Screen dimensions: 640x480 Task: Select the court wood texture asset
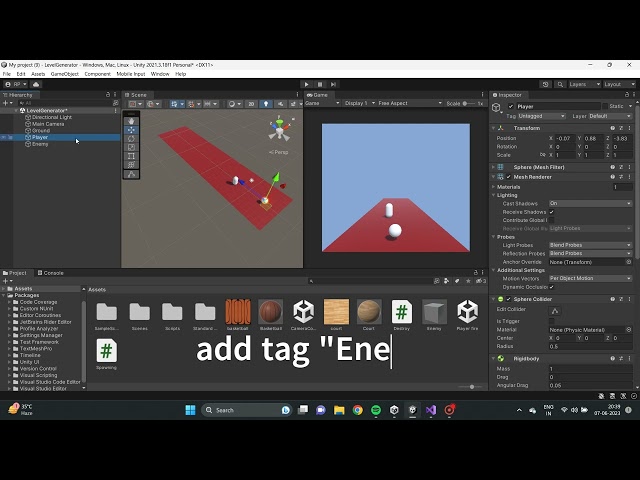pos(336,312)
